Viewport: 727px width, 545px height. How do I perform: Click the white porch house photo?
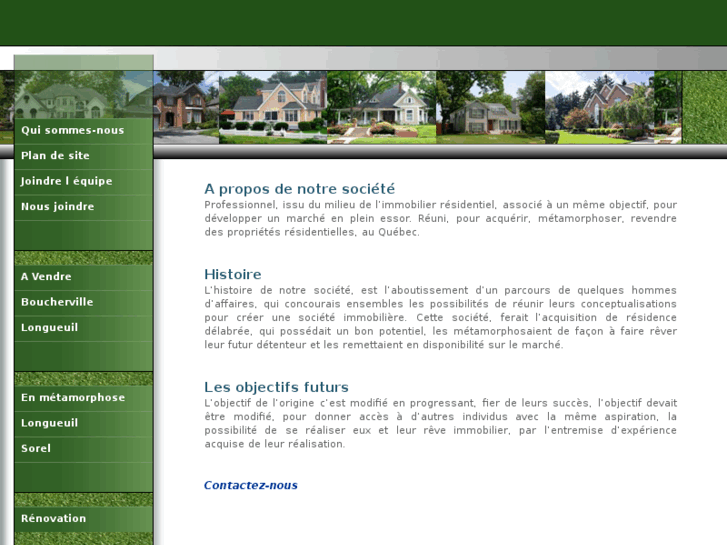click(382, 108)
